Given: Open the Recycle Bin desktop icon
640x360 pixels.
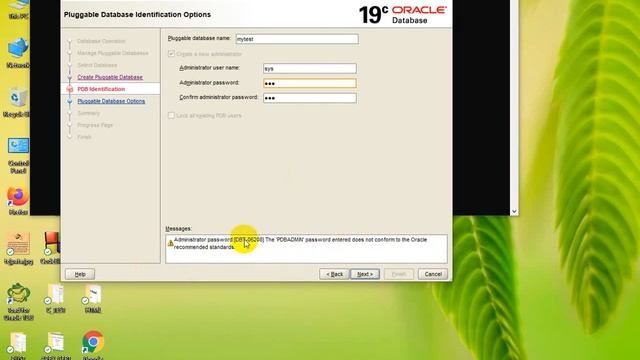Looking at the screenshot, I should tap(17, 102).
